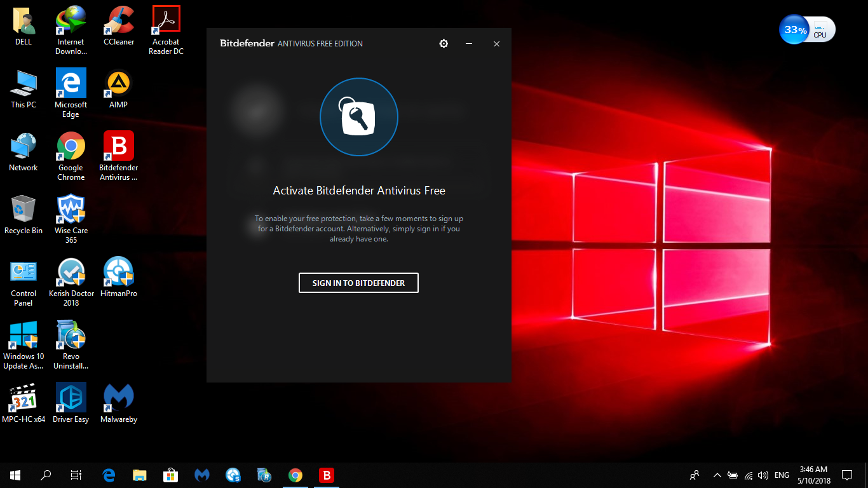868x488 pixels.
Task: Click the ENG language indicator
Action: click(782, 475)
